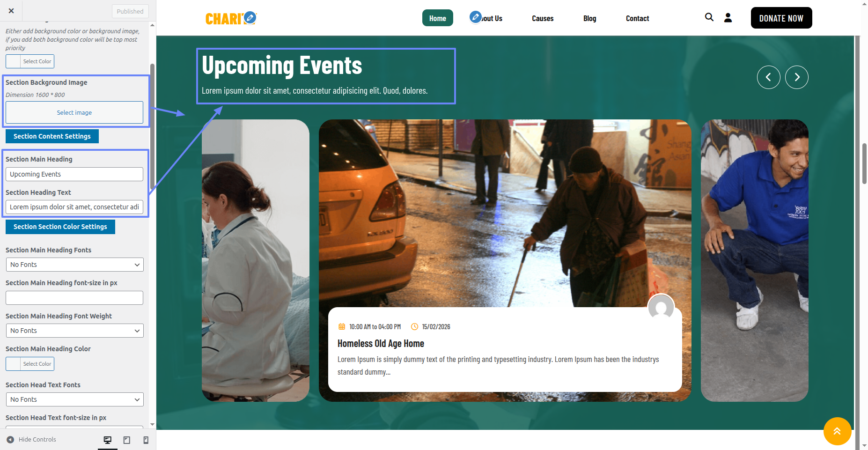Select color for Section Main Heading Color
The height and width of the screenshot is (450, 868).
30,364
